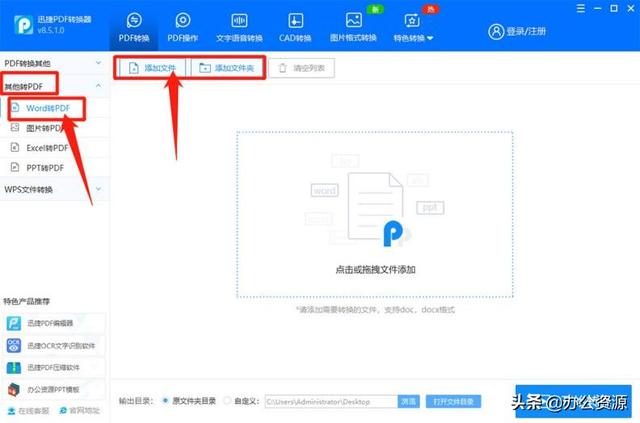Click the 浏览 browse button
The width and height of the screenshot is (640, 423).
pyautogui.click(x=409, y=402)
